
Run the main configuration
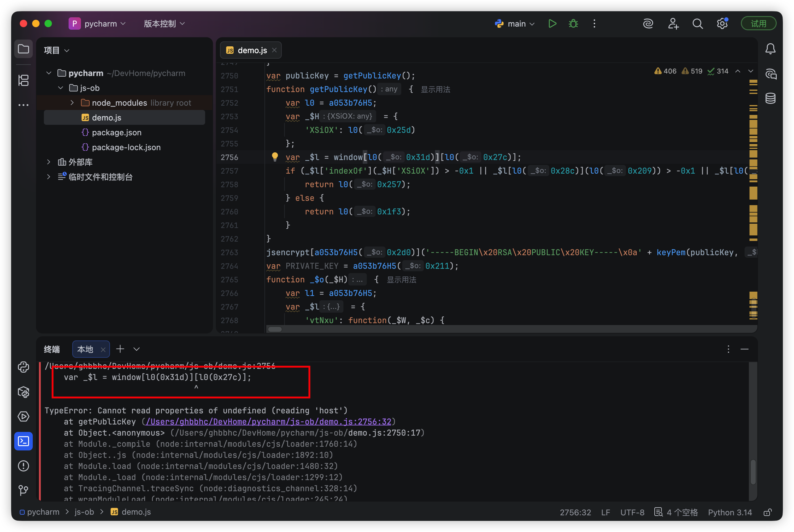click(552, 24)
